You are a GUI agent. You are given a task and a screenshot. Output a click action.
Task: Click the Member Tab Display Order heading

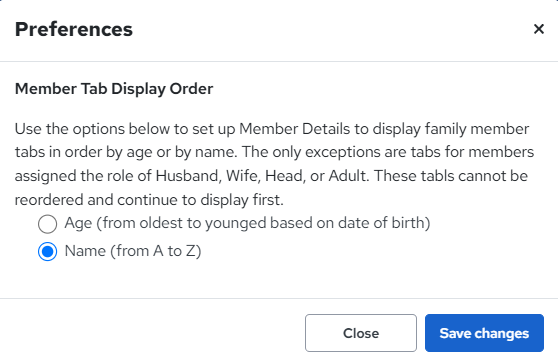tap(114, 89)
